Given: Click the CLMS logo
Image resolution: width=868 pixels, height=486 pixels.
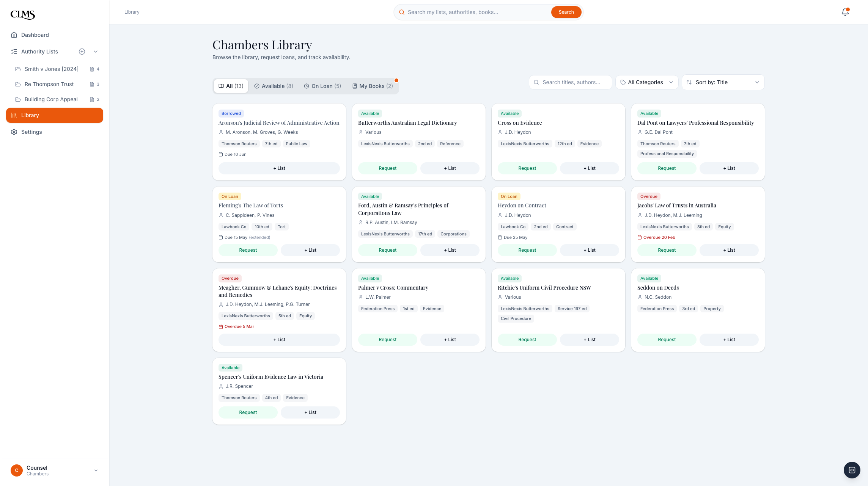Looking at the screenshot, I should pyautogui.click(x=23, y=14).
